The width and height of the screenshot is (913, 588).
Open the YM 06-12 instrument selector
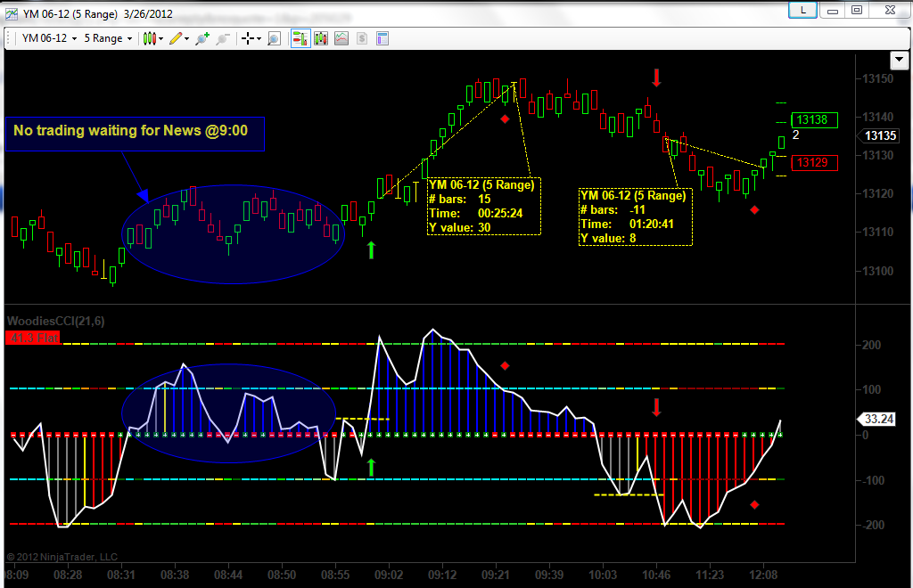tap(49, 38)
